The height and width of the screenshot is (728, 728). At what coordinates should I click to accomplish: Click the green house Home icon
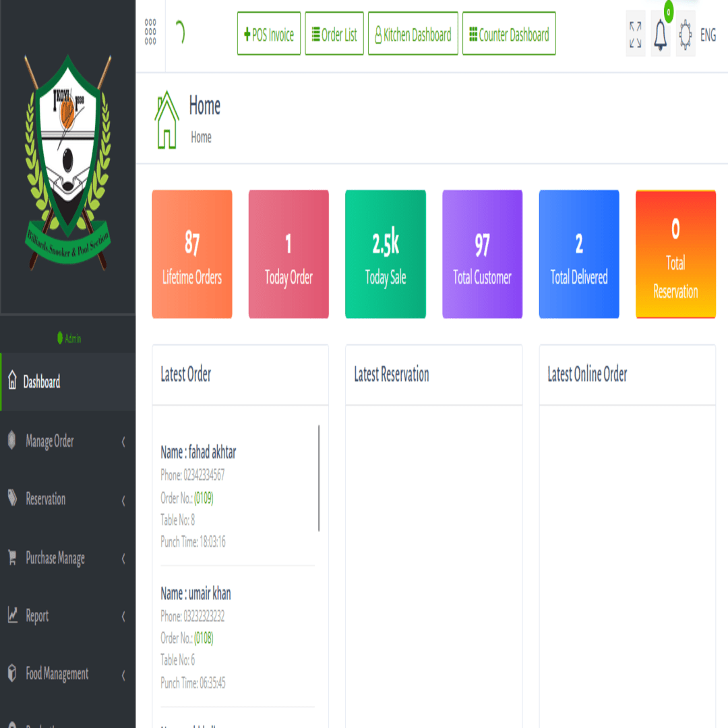pos(166,120)
